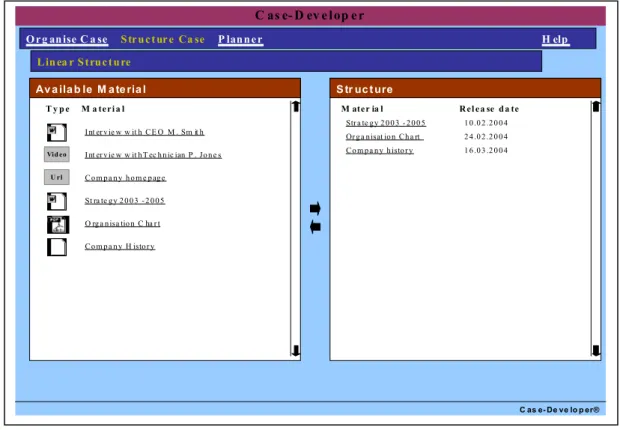The image size is (620, 430).
Task: Open the Organise Case menu
Action: (67, 39)
